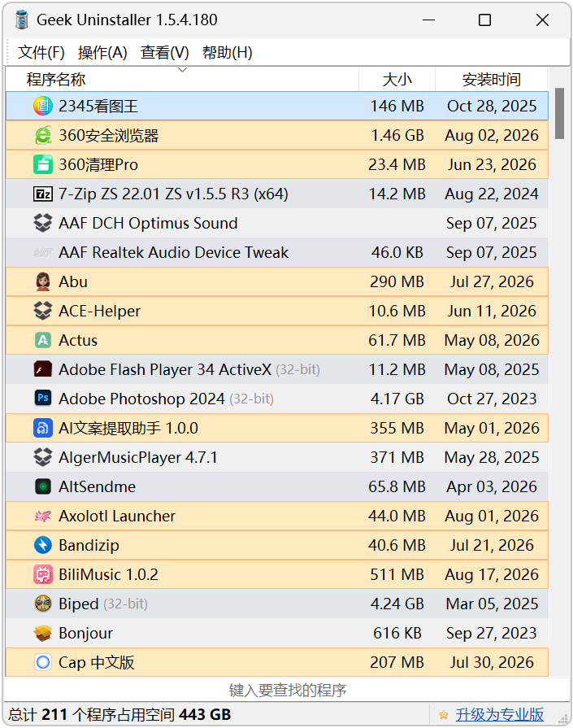Click the sort chevron above program names

pyautogui.click(x=182, y=70)
